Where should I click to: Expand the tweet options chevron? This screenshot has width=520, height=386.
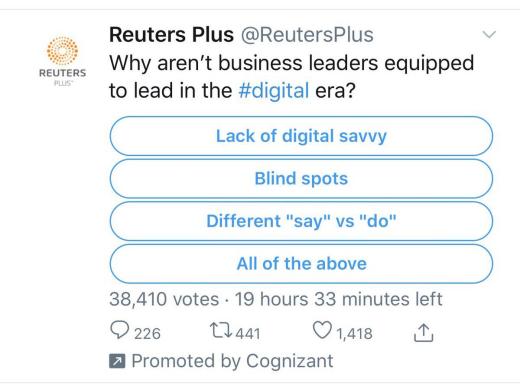click(x=489, y=34)
